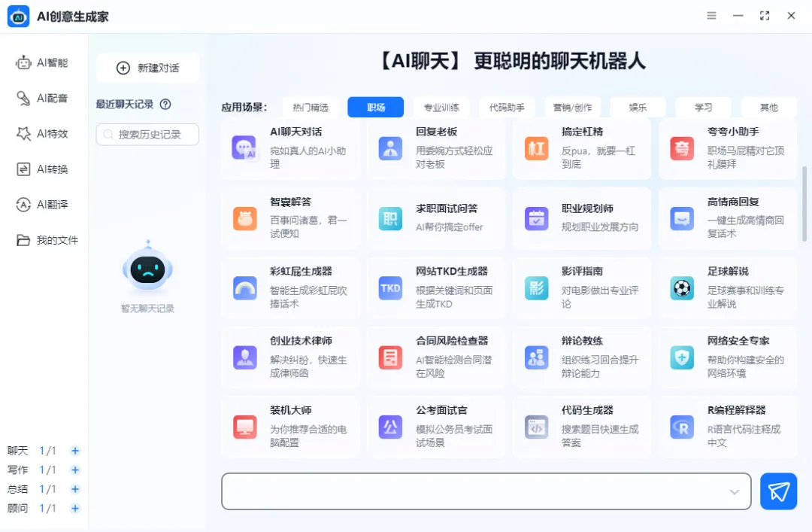Click the AI聊天对话 app icon
Viewport: 812px width, 532px height.
244,149
